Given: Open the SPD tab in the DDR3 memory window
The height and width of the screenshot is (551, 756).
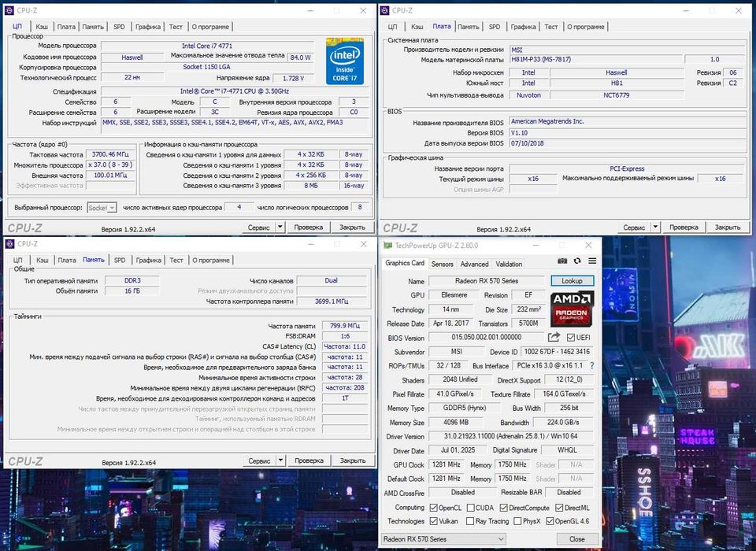Looking at the screenshot, I should pyautogui.click(x=120, y=261).
